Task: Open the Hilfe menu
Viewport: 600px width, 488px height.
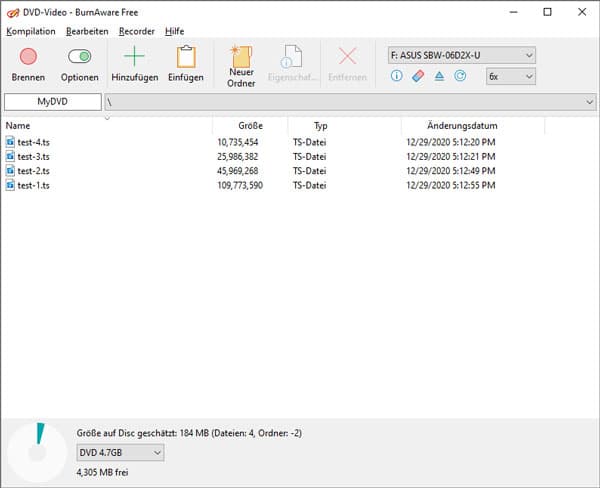Action: click(174, 31)
